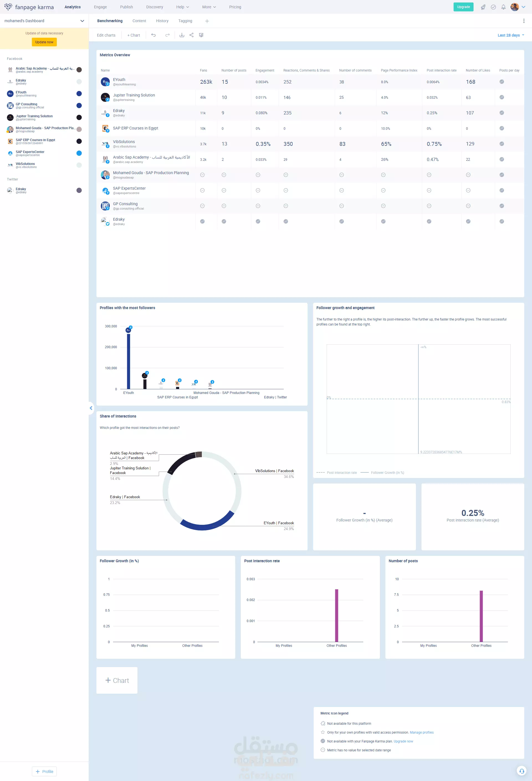This screenshot has height=781, width=532.
Task: Click the SAP ERP Courses logo in sidebar
Action: (10, 141)
